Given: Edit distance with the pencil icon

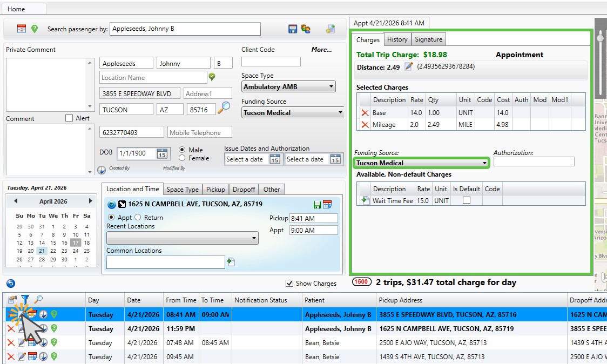Looking at the screenshot, I should click(x=409, y=66).
